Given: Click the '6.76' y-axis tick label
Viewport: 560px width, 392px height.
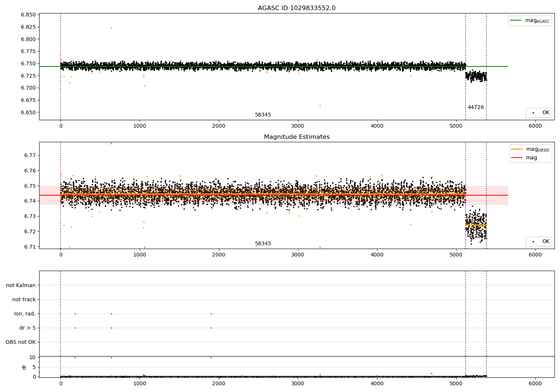Looking at the screenshot, I should (30, 171).
